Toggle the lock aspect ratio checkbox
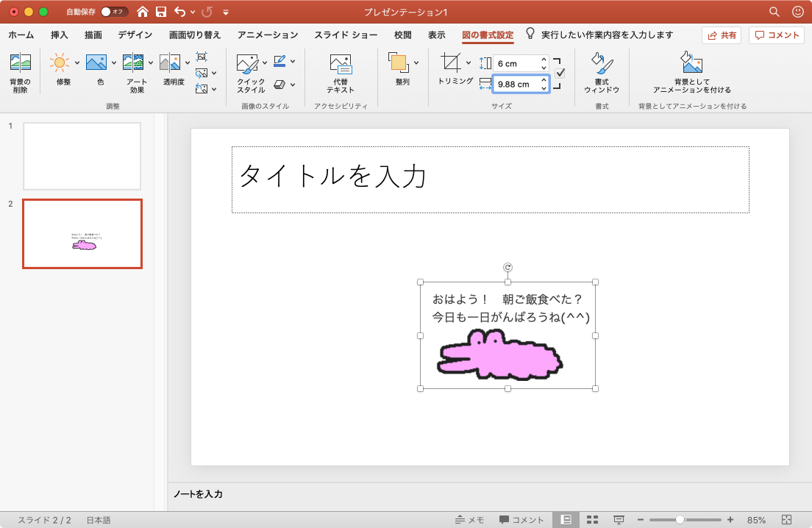The height and width of the screenshot is (528, 812). pos(560,73)
